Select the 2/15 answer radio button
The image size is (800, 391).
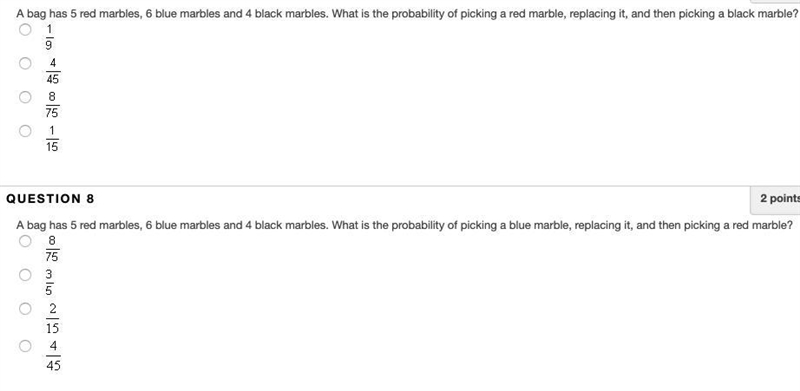(25, 309)
